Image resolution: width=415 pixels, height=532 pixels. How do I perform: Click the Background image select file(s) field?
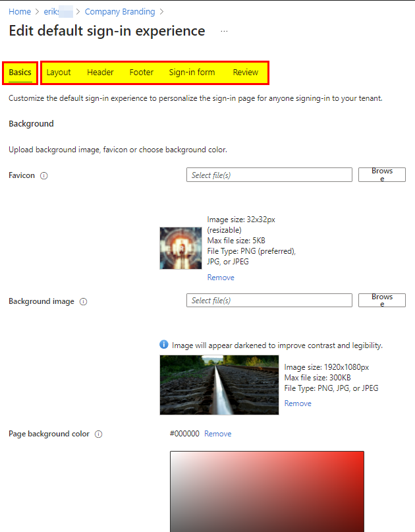(269, 301)
